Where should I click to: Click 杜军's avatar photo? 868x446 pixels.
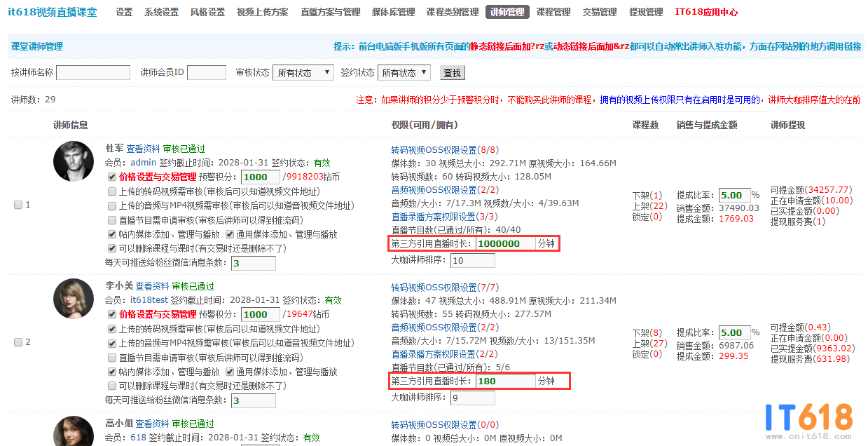73,161
